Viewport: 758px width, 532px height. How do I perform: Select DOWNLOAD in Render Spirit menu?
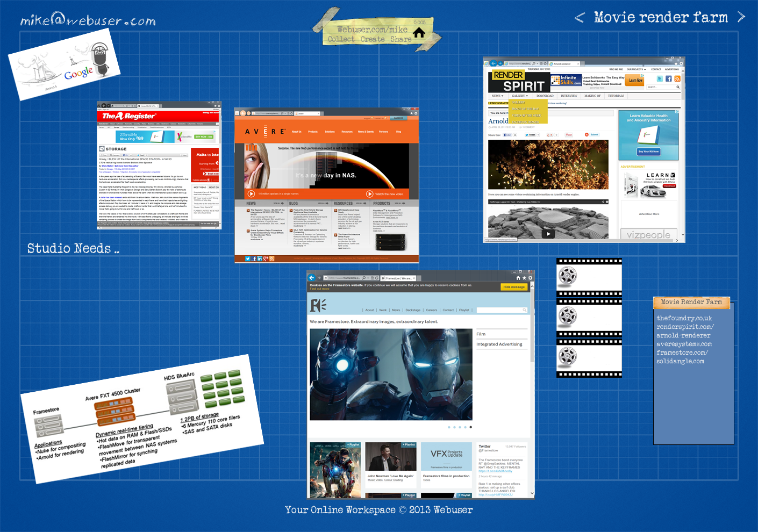545,96
